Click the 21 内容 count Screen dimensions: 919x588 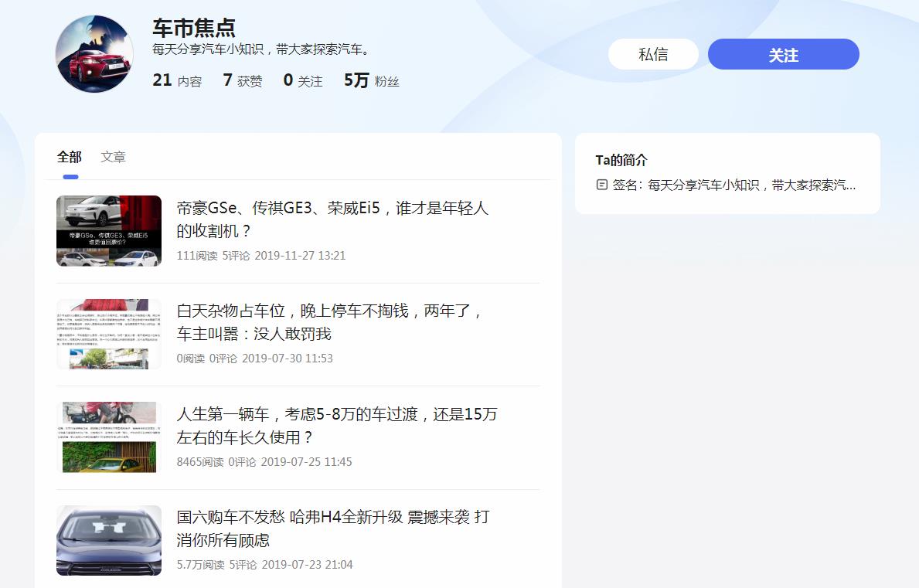pyautogui.click(x=177, y=80)
